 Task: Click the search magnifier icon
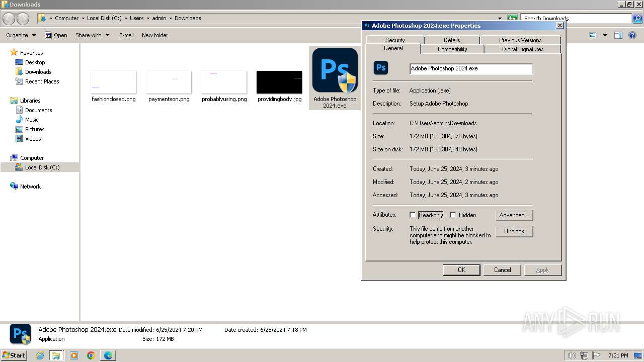coord(637,19)
